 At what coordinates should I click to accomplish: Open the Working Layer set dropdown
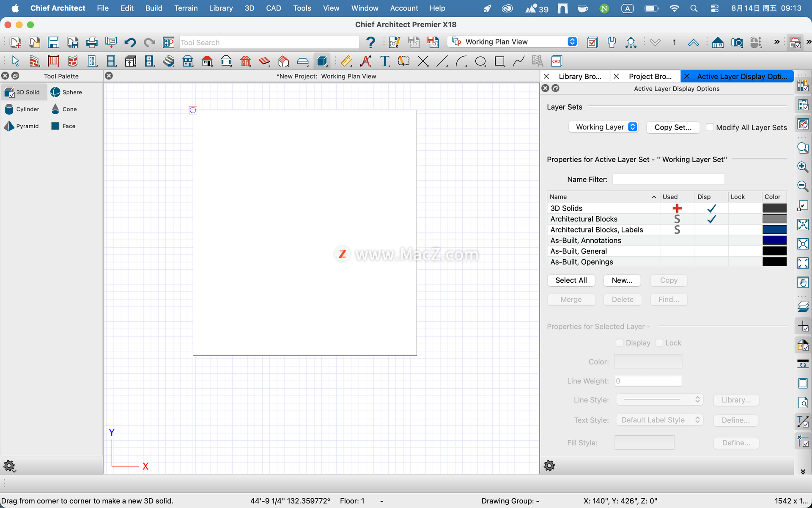[603, 127]
